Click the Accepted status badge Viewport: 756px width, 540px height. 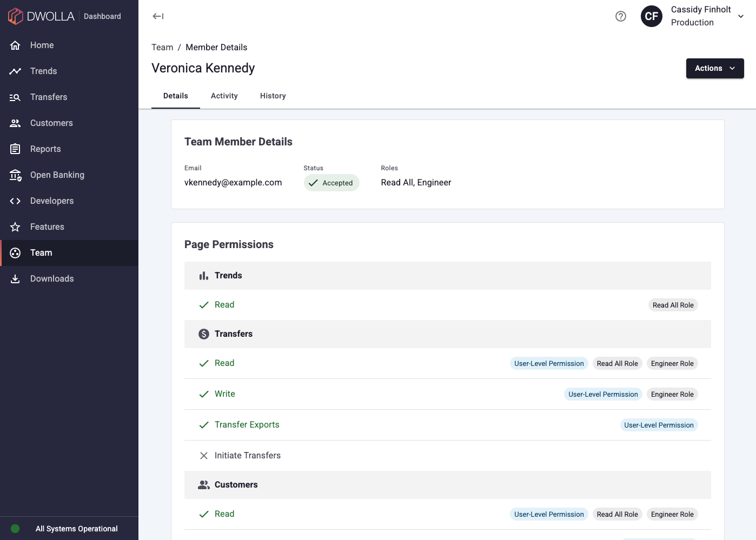pos(331,183)
